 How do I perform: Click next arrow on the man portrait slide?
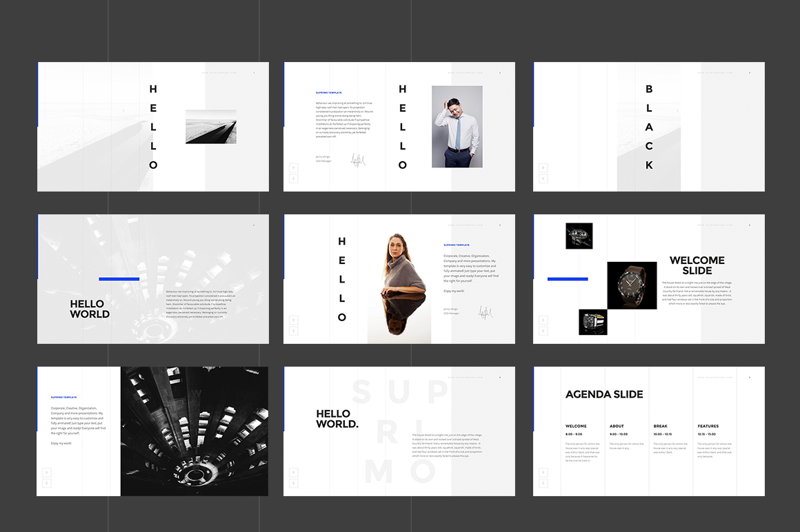(293, 167)
